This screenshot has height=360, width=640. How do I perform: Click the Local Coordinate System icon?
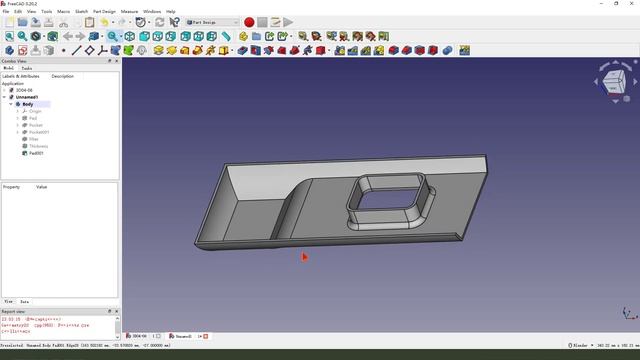point(102,50)
